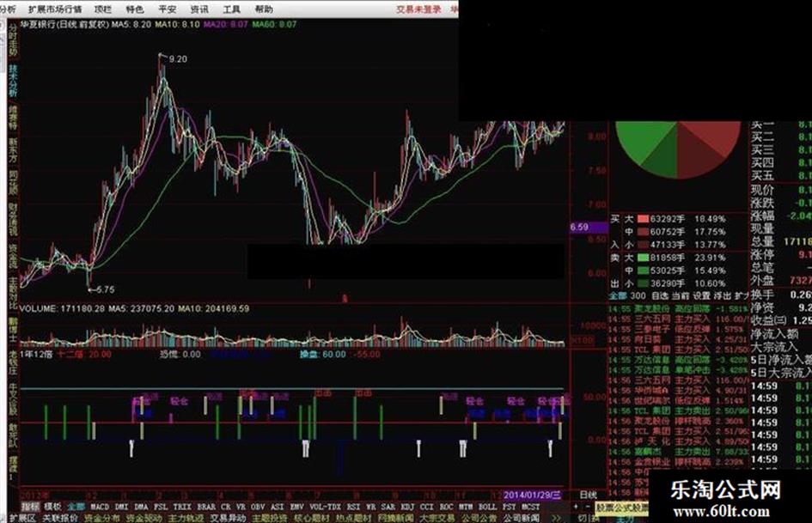
Task: Click the large buy red swatch 63292手
Action: (644, 219)
